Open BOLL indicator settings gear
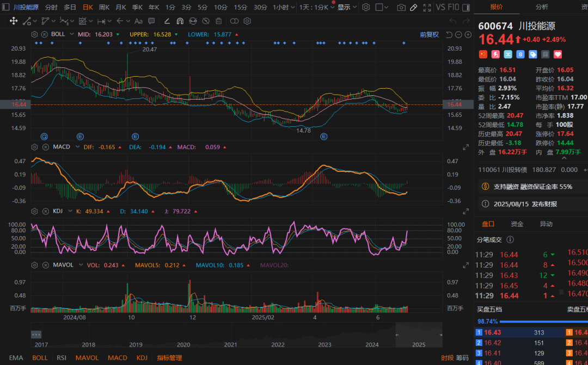 [x=34, y=34]
